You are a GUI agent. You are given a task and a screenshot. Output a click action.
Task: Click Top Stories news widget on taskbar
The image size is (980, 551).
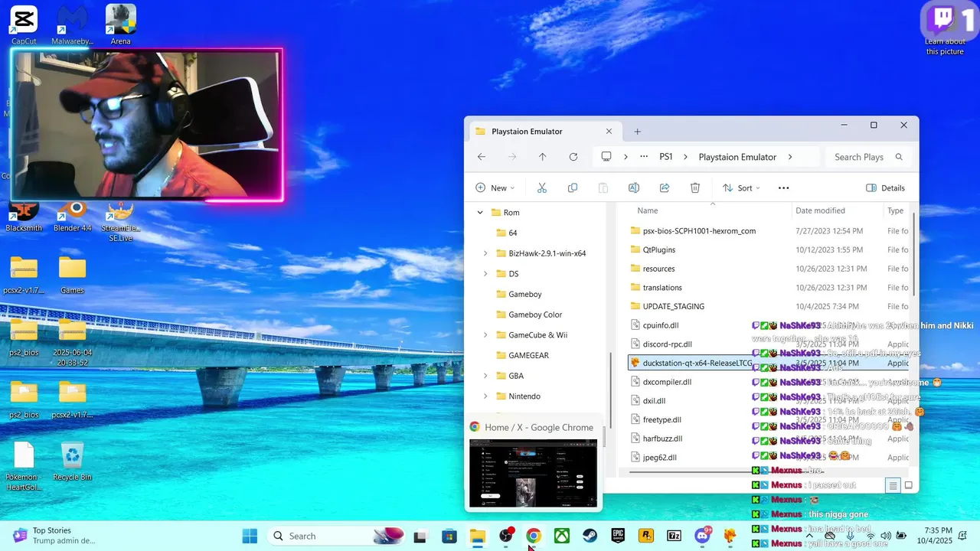(x=54, y=536)
